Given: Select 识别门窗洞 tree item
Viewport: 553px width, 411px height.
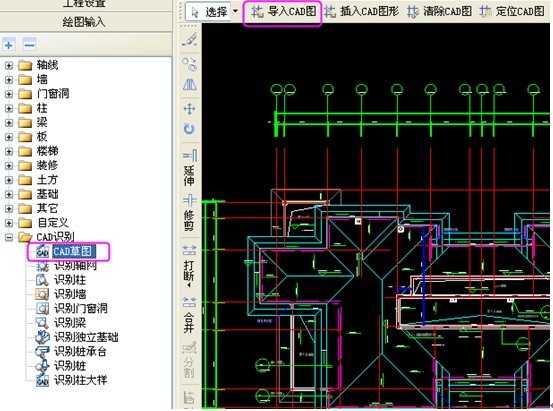Looking at the screenshot, I should (81, 309).
